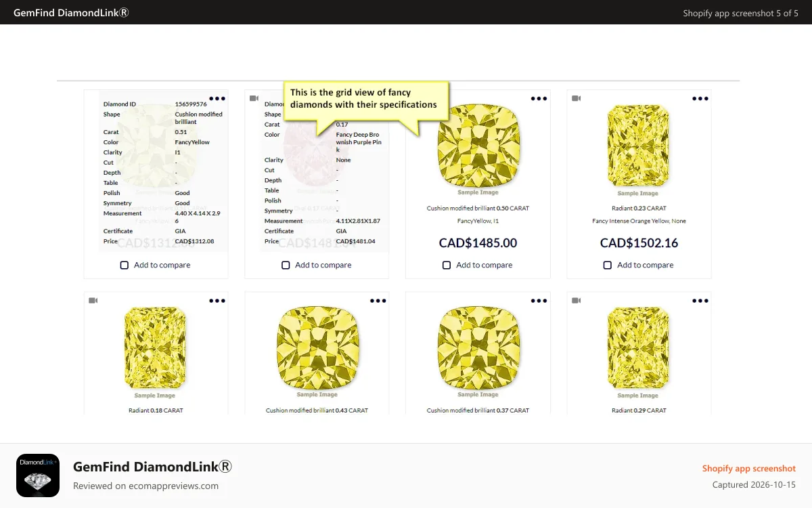Open 'Radiant 0.23 CARAT' title
The height and width of the screenshot is (508, 812).
pyautogui.click(x=639, y=209)
